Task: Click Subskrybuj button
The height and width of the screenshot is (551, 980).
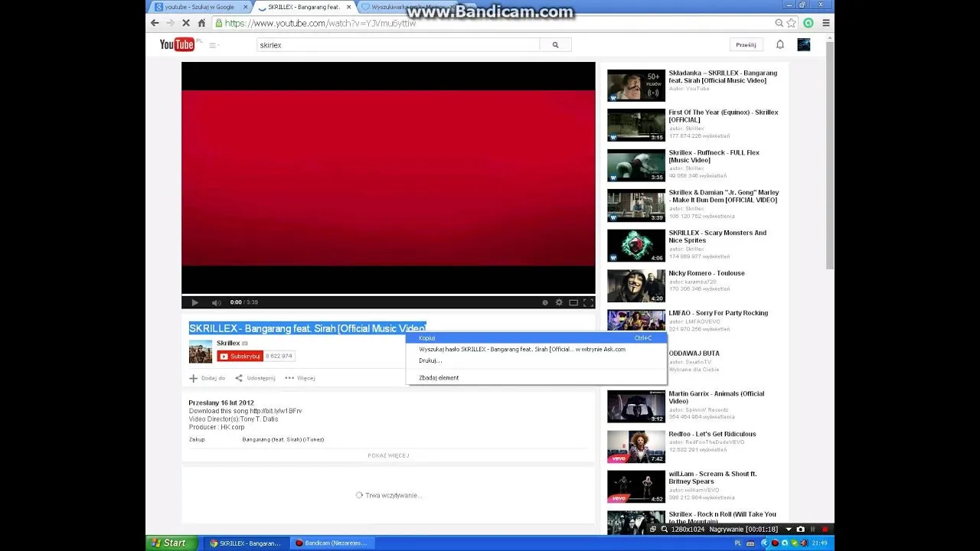Action: tap(240, 356)
